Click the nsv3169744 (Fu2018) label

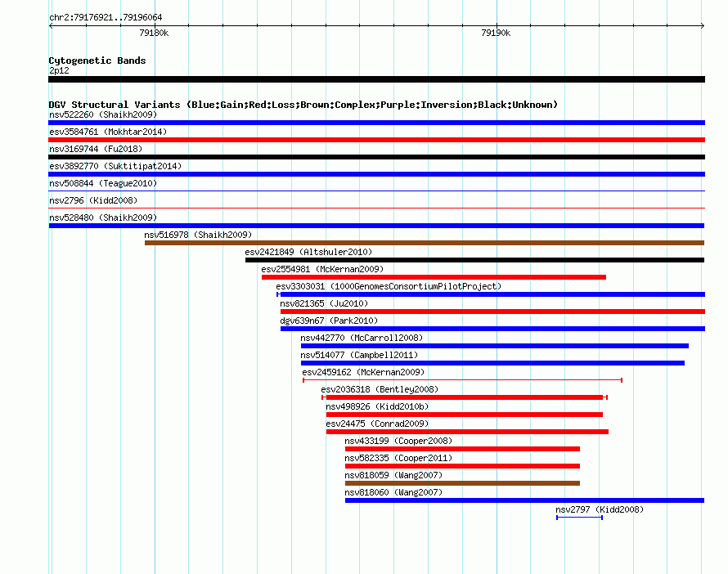pos(96,149)
